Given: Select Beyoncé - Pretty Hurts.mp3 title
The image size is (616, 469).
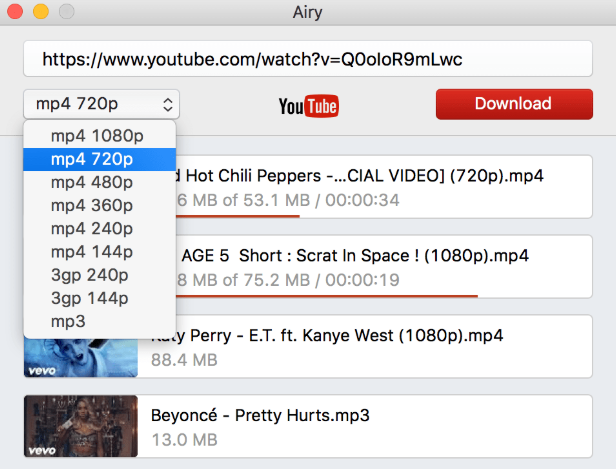Looking at the screenshot, I should click(260, 416).
